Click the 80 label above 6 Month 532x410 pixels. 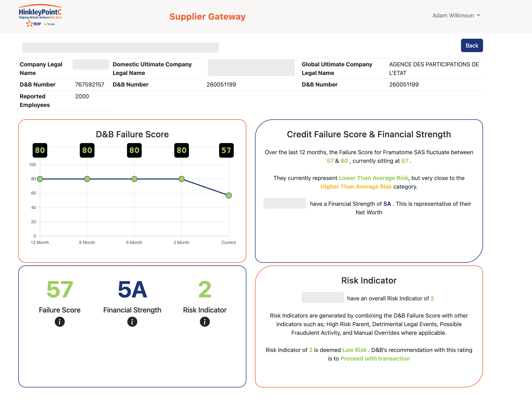tap(134, 150)
